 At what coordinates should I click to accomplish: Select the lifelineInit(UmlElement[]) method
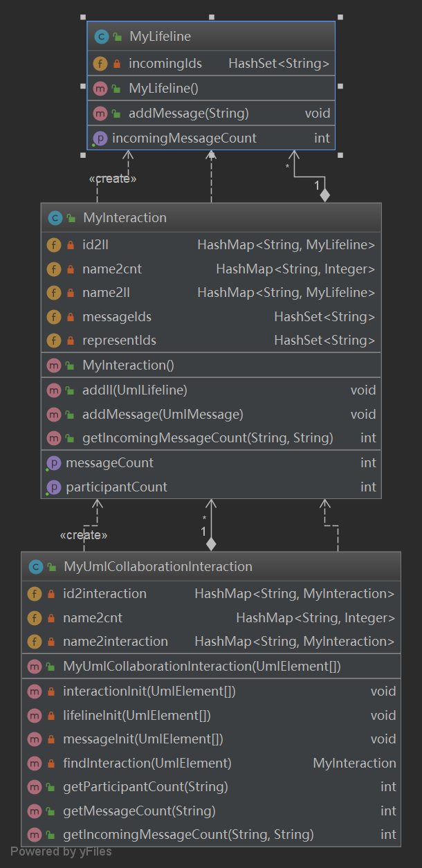click(x=211, y=716)
